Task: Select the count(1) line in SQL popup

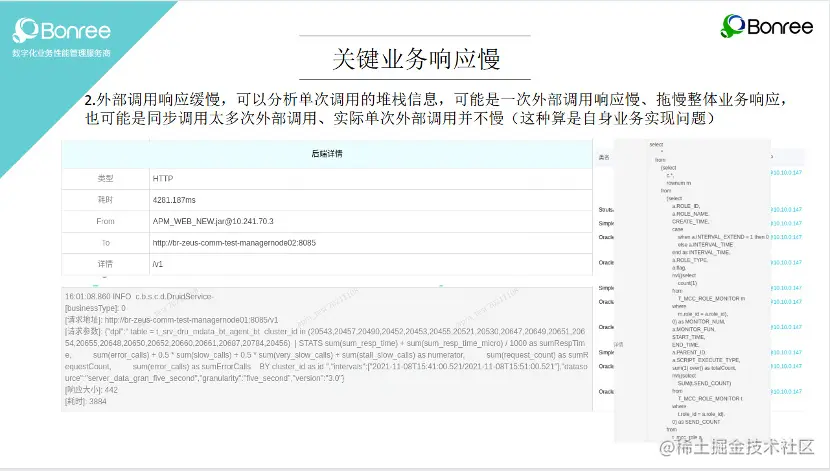Action: click(x=687, y=283)
